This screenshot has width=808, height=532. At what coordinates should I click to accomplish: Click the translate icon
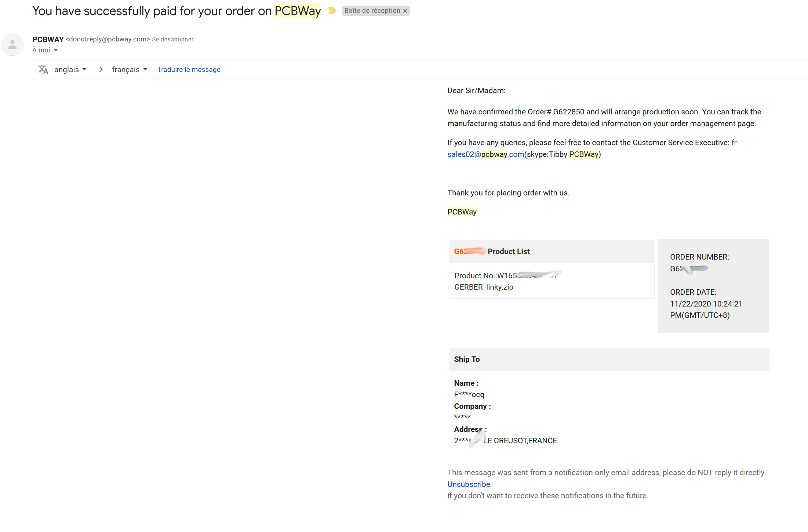[x=43, y=69]
